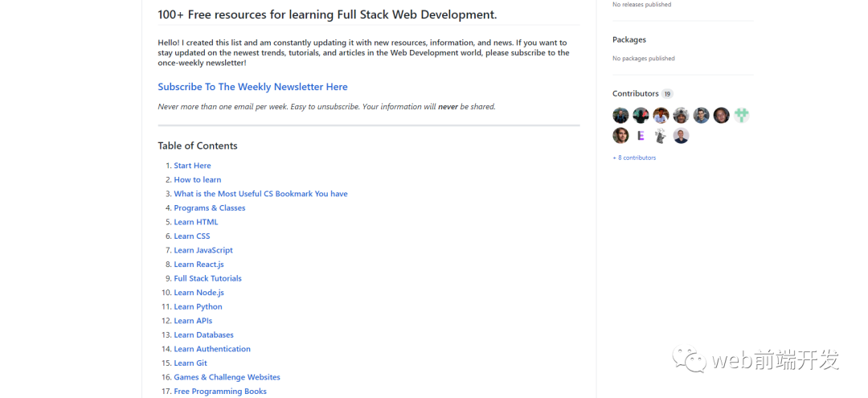The width and height of the screenshot is (868, 398).
Task: Open Free Programming Books link
Action: [x=220, y=391]
